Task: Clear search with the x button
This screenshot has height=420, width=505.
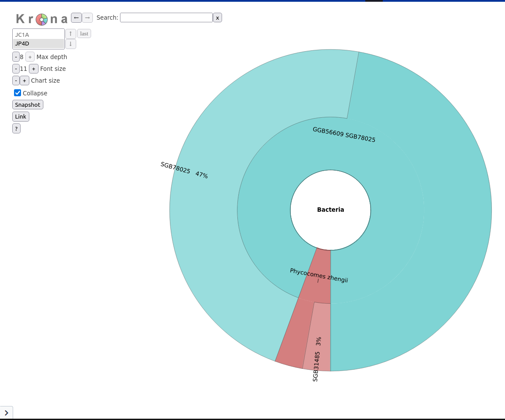Action: [x=217, y=17]
